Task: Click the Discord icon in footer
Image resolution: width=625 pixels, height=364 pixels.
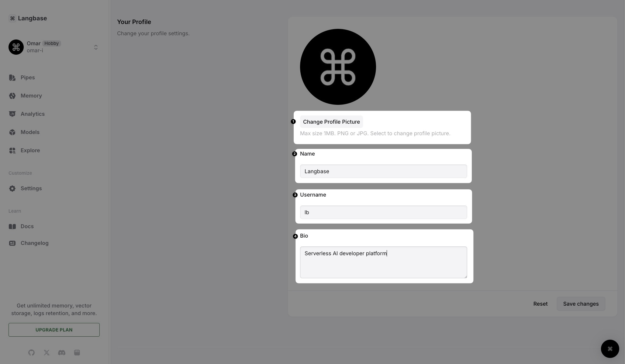Action: pos(61,352)
